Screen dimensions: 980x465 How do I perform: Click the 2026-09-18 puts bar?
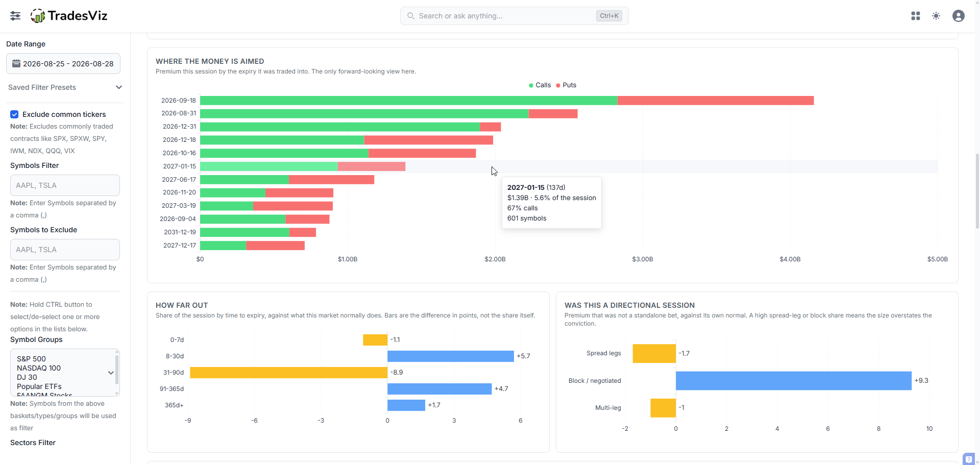point(716,101)
